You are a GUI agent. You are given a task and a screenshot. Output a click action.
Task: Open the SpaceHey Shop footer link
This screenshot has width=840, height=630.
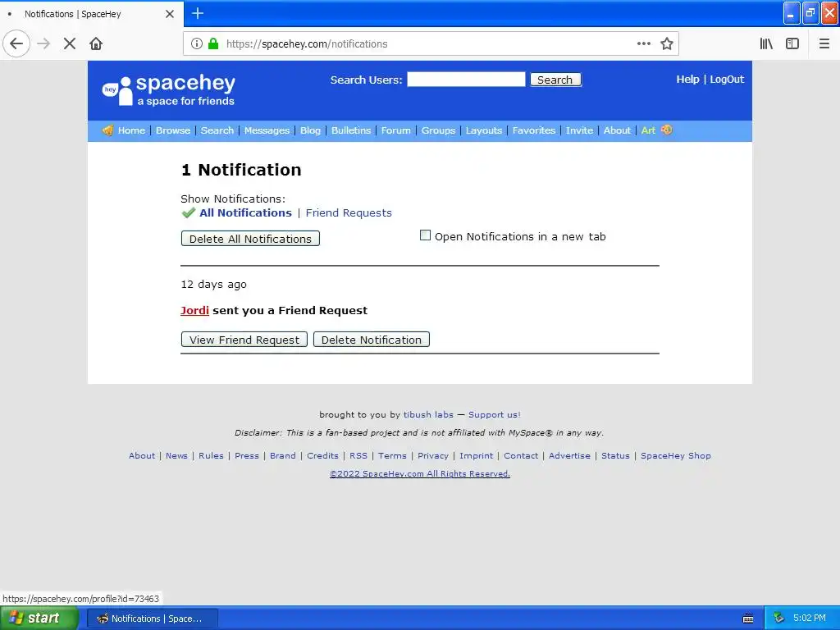676,456
